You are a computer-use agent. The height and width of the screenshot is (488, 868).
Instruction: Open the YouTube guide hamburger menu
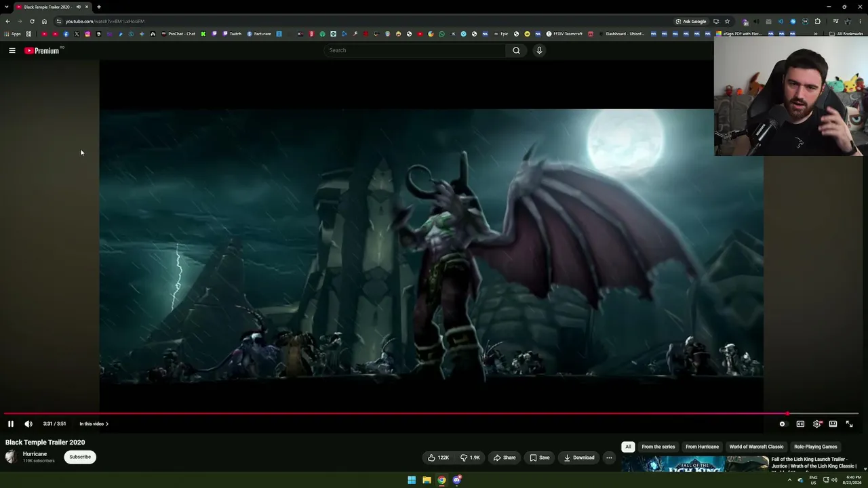coord(12,50)
